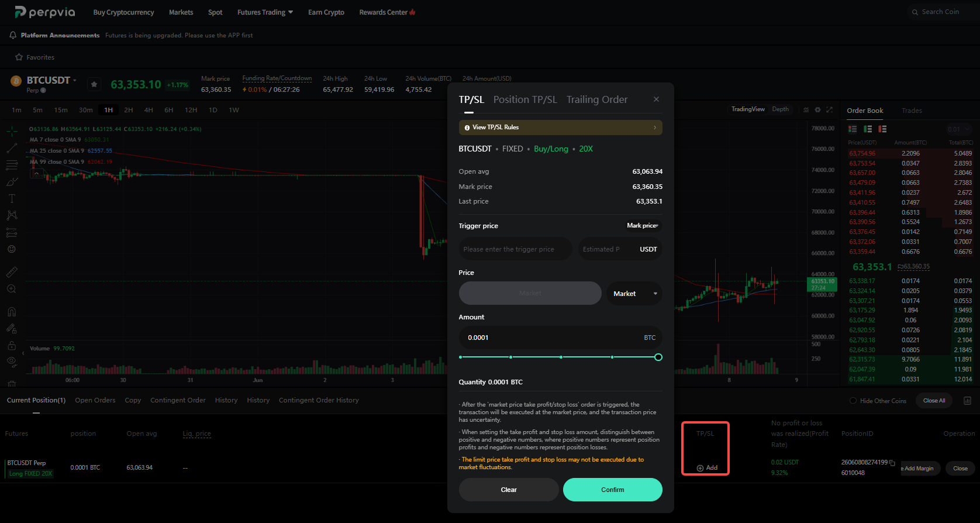Close the BTCUSDT position
This screenshot has width=980, height=523.
click(x=960, y=469)
